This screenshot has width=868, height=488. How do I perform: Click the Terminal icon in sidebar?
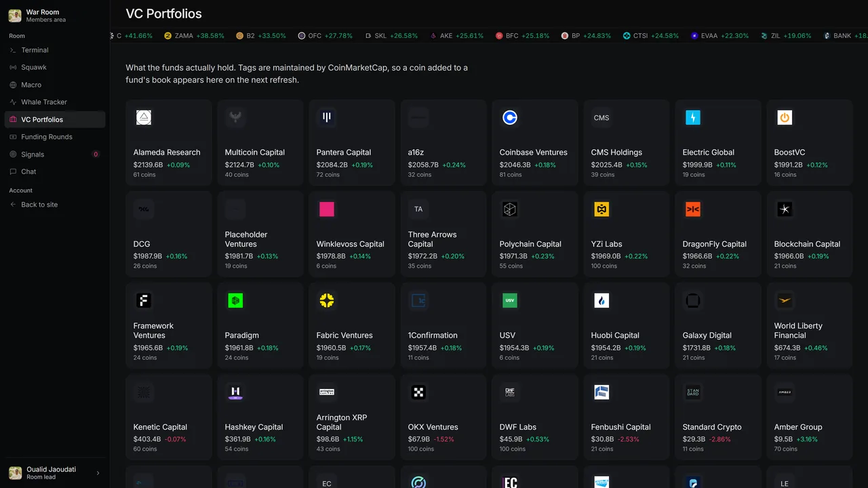[x=13, y=50]
